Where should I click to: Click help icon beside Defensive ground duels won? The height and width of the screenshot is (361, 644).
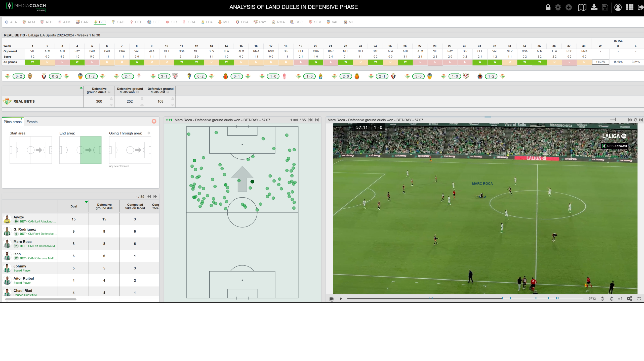[138, 92]
